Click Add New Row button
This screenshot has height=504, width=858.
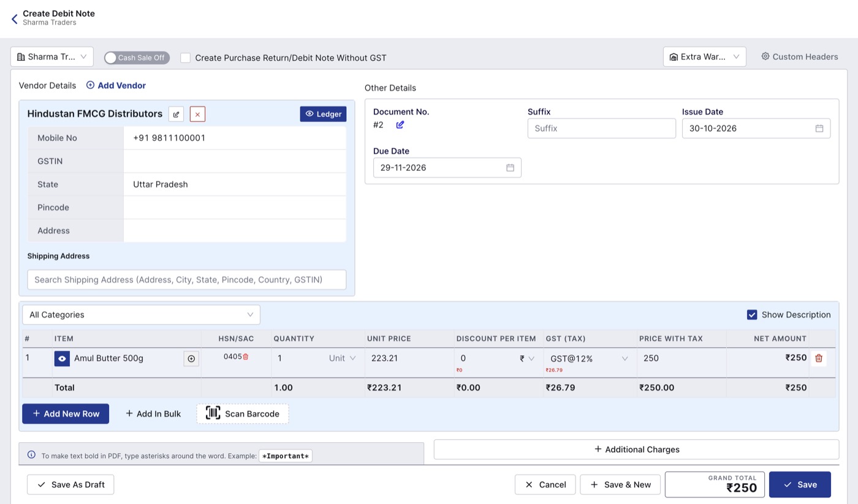point(66,414)
